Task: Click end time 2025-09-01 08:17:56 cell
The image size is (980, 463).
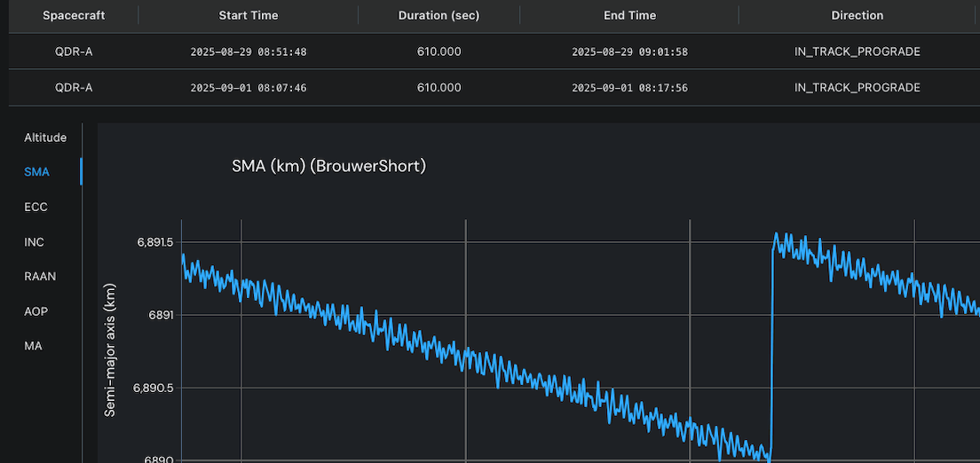Action: tap(629, 88)
